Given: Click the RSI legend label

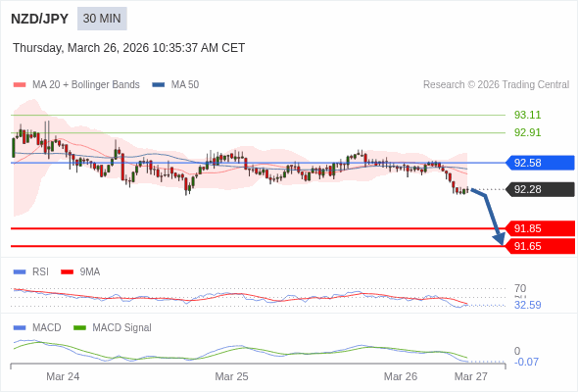Looking at the screenshot, I should click(40, 272).
